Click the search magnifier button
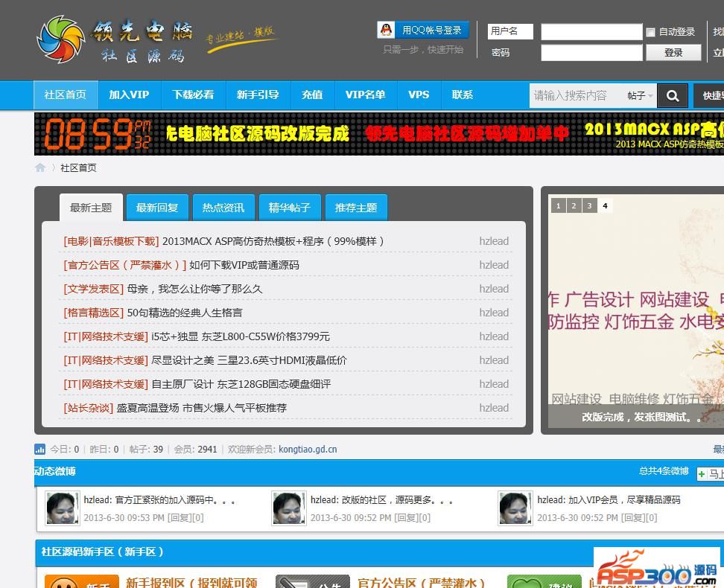The height and width of the screenshot is (588, 724). click(673, 95)
